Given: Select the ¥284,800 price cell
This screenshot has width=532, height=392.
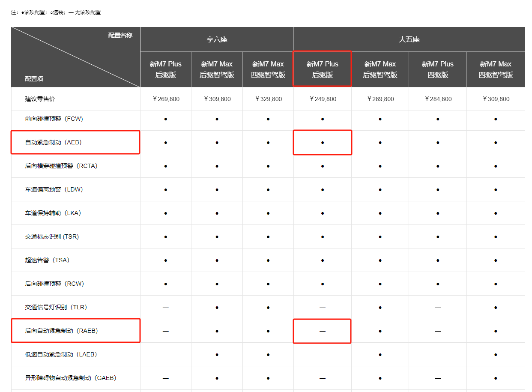Looking at the screenshot, I should (x=438, y=99).
